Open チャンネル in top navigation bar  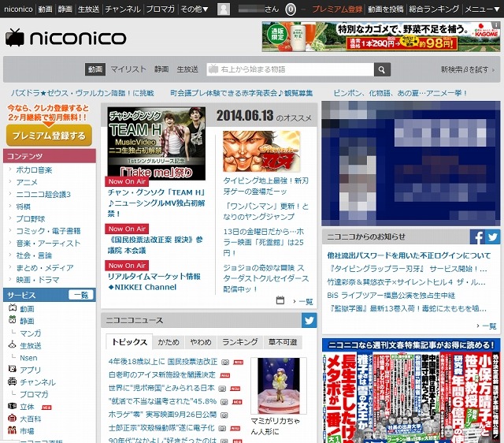click(123, 9)
